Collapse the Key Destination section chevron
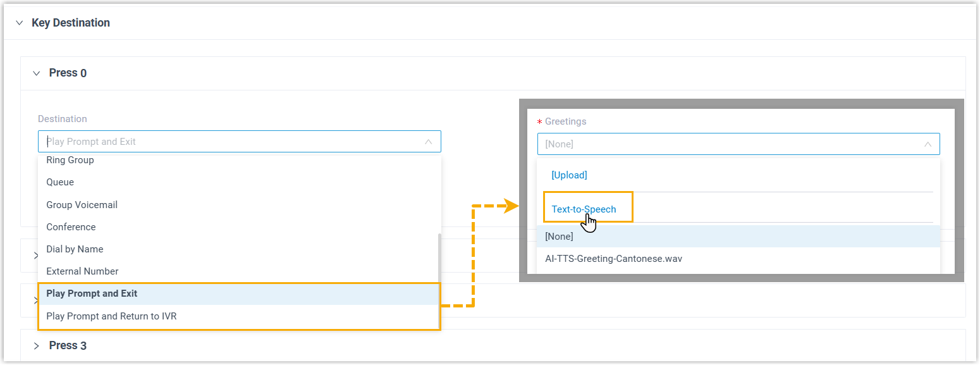 click(19, 23)
